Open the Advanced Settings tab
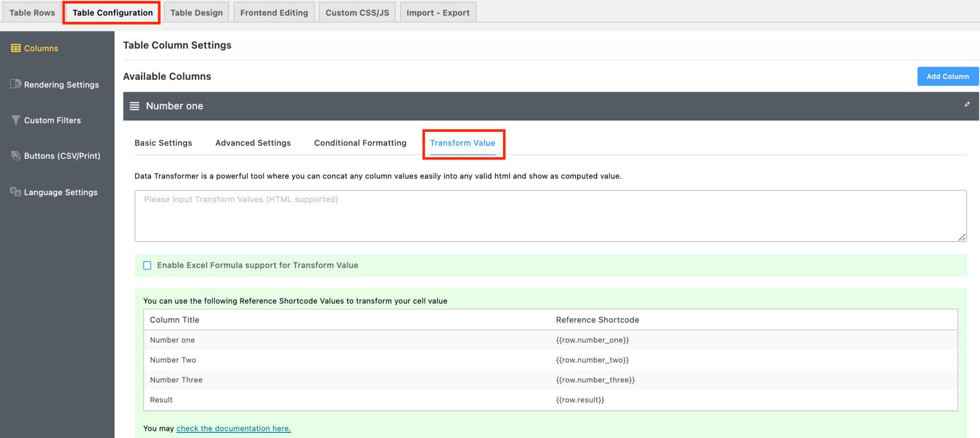Screen dimensions: 980x438 [253, 142]
